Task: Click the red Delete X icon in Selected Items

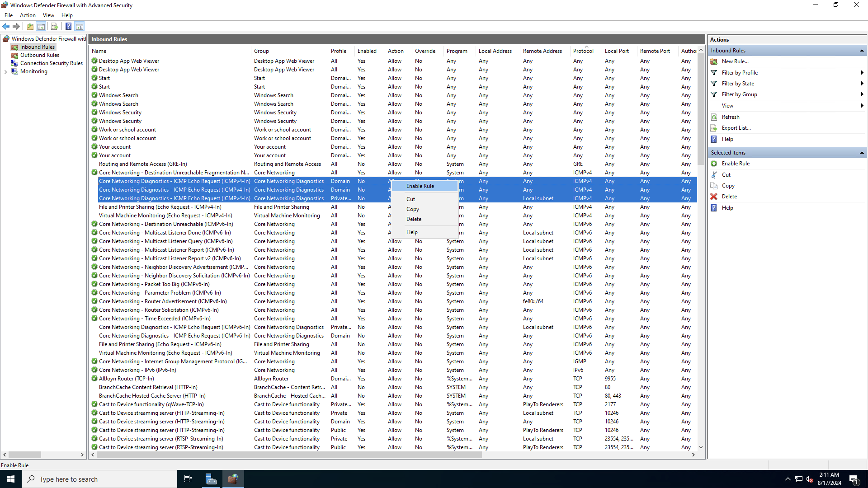Action: [714, 197]
